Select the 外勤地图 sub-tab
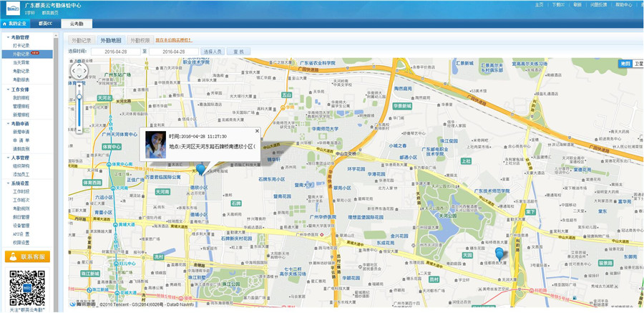 click(111, 40)
